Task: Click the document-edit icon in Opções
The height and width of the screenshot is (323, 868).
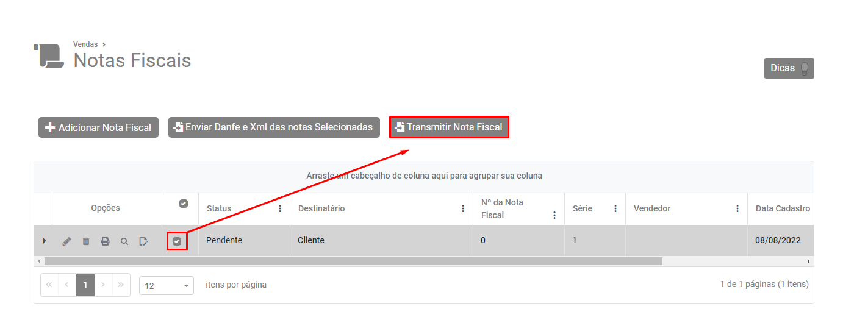Action: [x=143, y=241]
